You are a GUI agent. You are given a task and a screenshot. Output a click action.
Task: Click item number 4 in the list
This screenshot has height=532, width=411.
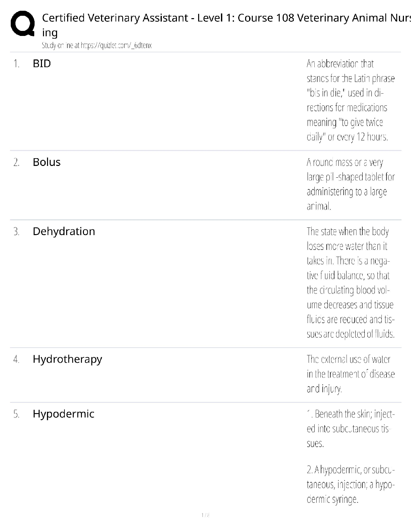(16, 360)
